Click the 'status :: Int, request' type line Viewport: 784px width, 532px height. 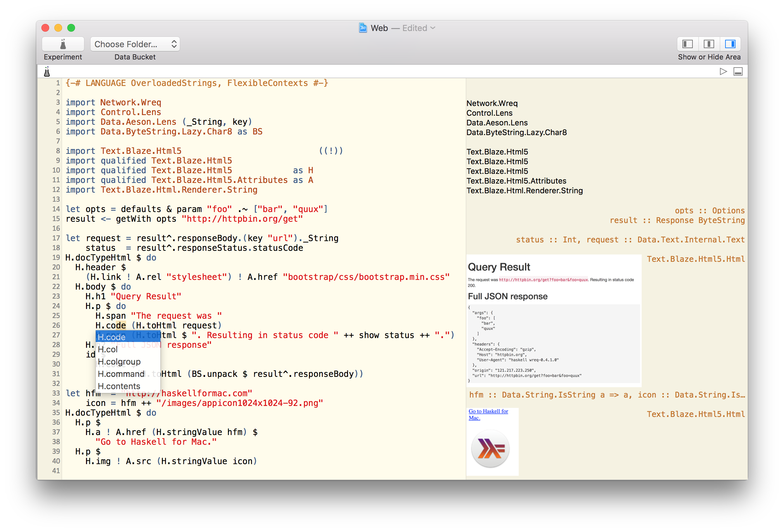pyautogui.click(x=630, y=240)
